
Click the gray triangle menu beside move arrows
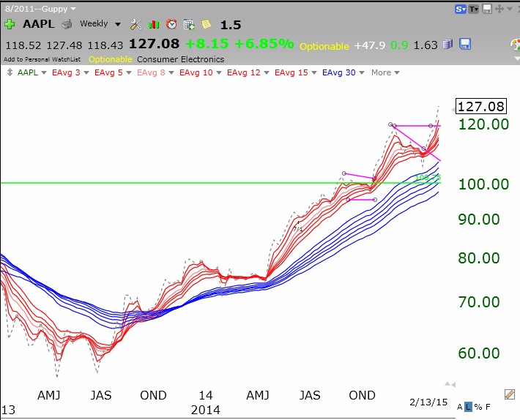coord(510,9)
